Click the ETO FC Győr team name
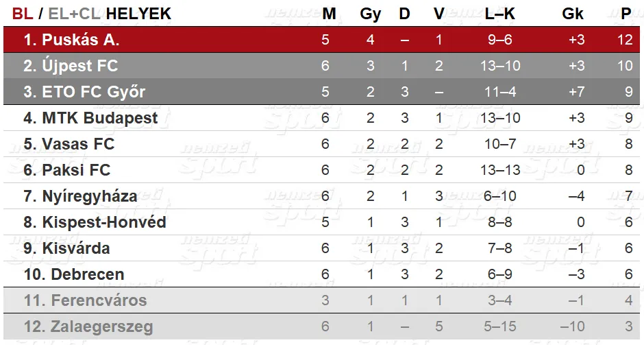Image resolution: width=644 pixels, height=345 pixels. [94, 92]
